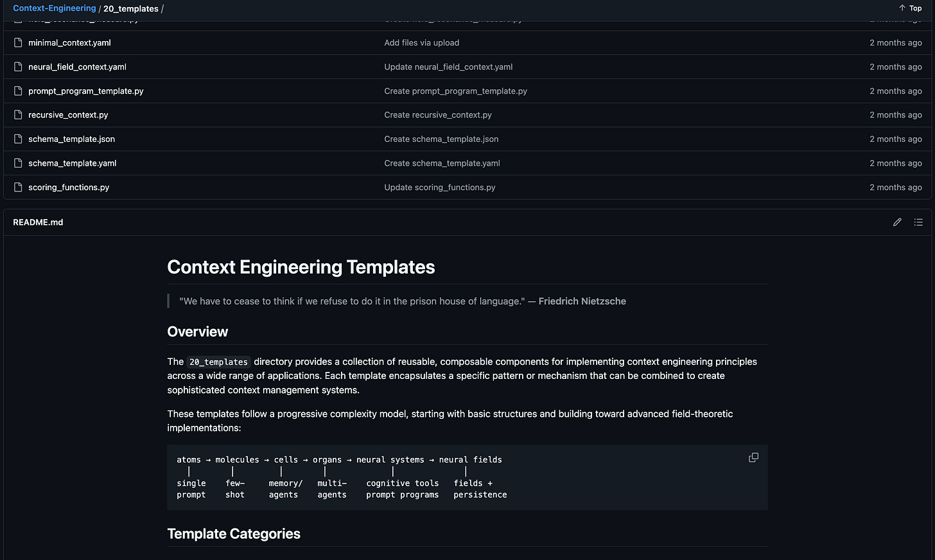Click the inline code '20_templates'

click(218, 362)
